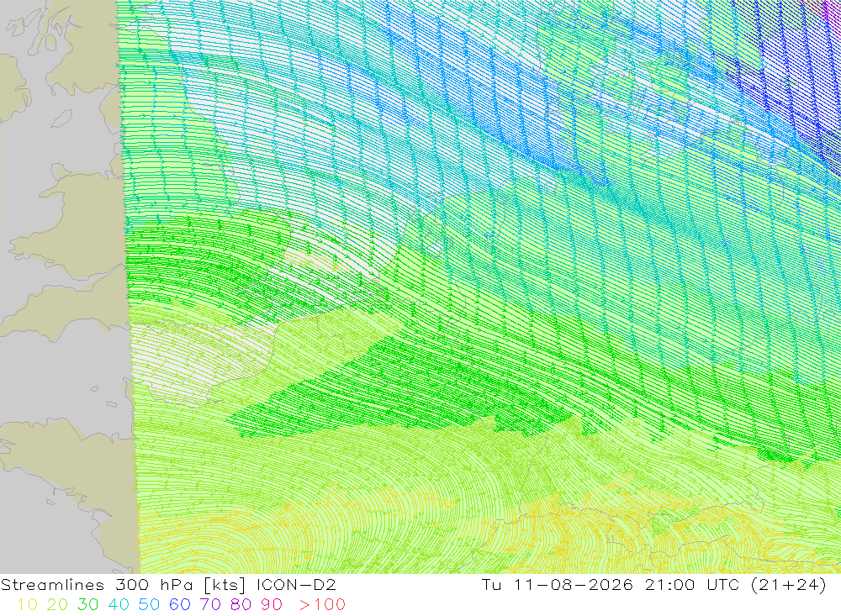The height and width of the screenshot is (616, 841).
Task: Click the violet '70' legend value
Action: (210, 605)
